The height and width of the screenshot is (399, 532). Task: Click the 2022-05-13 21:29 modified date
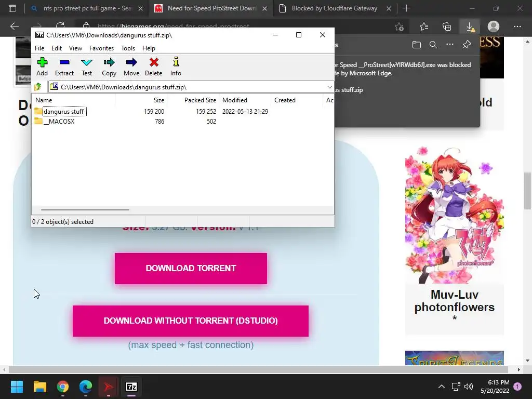click(245, 112)
